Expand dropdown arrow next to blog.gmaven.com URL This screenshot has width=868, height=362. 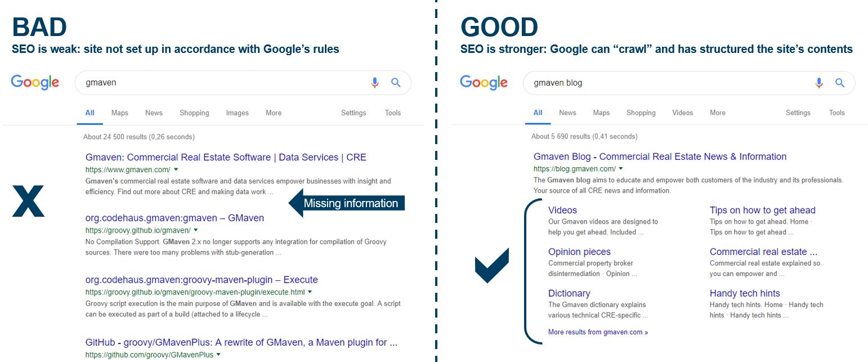621,168
